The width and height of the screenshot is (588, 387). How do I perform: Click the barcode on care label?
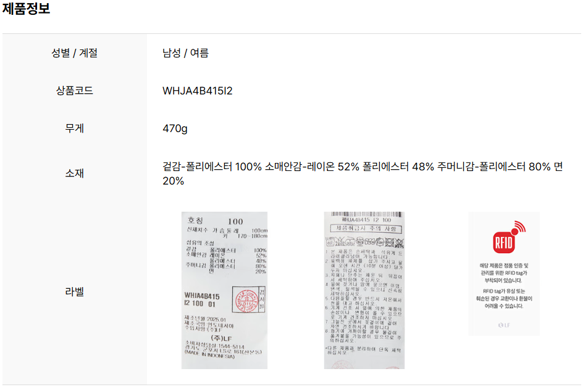click(366, 214)
